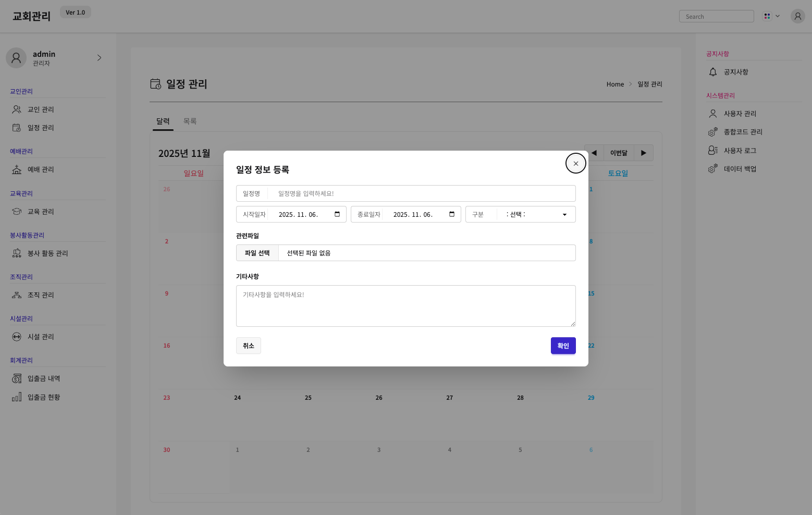Viewport: 812px width, 515px height.
Task: Click the 입출금 현황 bar chart icon
Action: click(x=17, y=397)
